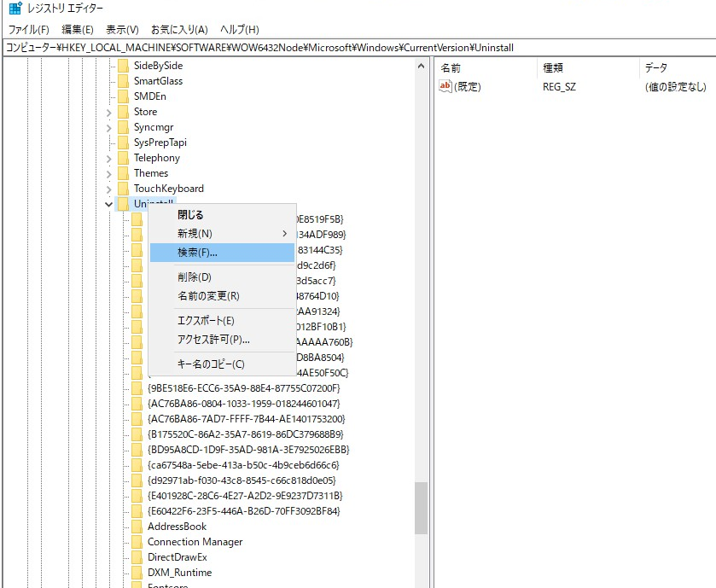Click the {E401928C-28C6... key folder icon
Image resolution: width=716 pixels, height=588 pixels.
click(137, 496)
